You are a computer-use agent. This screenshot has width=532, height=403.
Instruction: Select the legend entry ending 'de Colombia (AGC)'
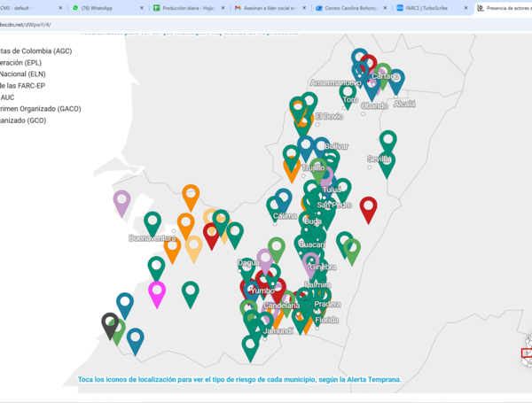tap(36, 50)
